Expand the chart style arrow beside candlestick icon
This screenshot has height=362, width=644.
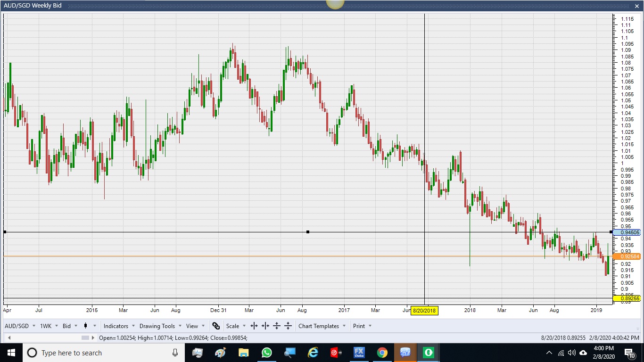point(95,326)
